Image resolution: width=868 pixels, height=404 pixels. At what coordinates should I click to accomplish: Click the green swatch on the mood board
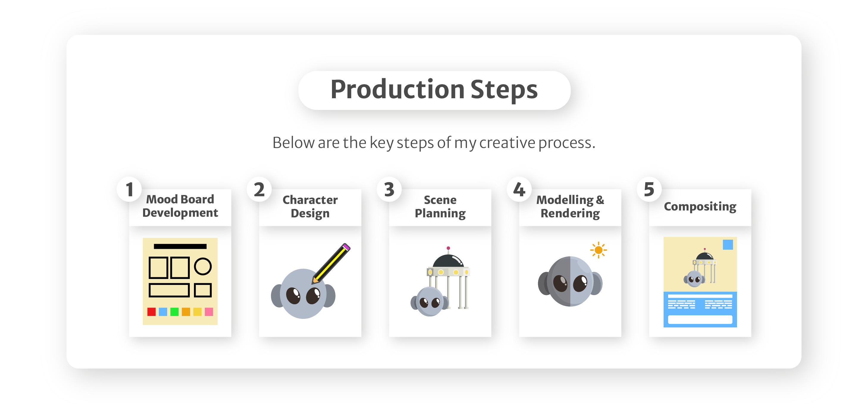pos(174,312)
